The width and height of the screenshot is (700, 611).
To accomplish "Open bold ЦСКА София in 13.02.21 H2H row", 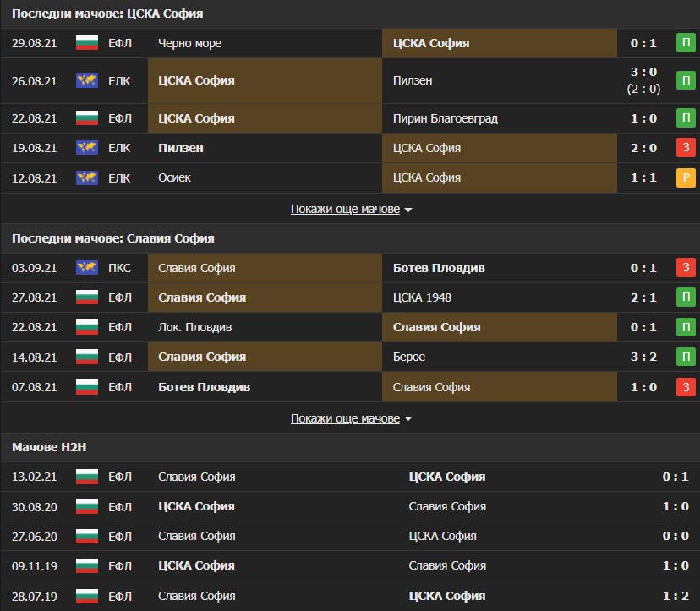I will (447, 477).
